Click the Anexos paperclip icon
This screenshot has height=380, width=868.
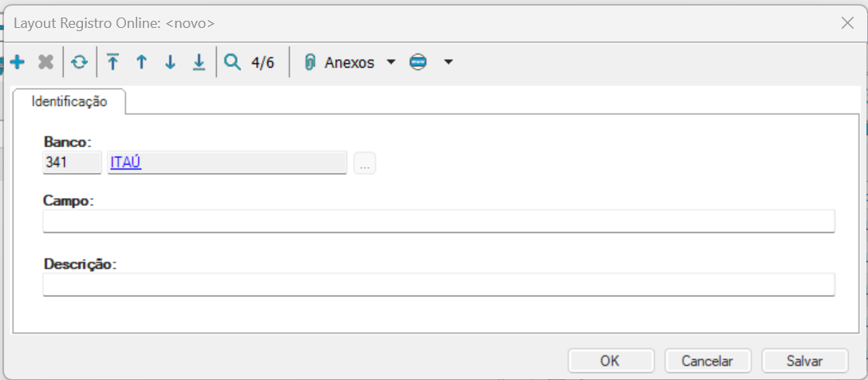(310, 62)
